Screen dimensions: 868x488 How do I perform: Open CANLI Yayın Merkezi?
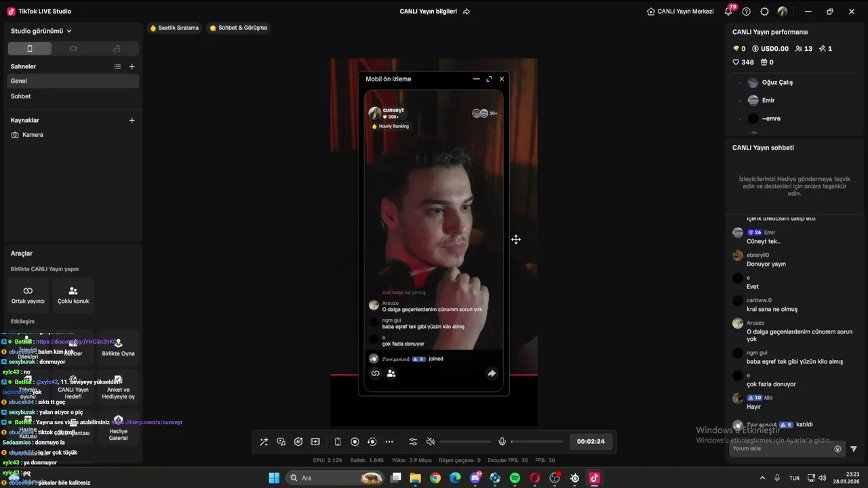pos(680,12)
